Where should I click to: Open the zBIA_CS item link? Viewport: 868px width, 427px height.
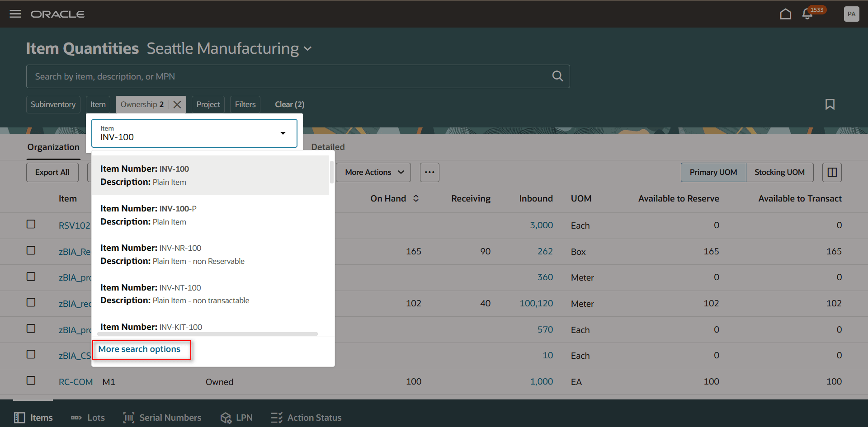pyautogui.click(x=75, y=356)
